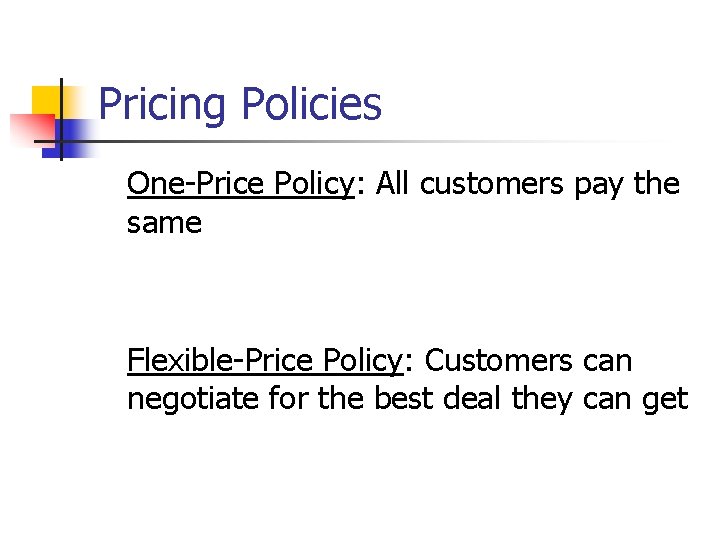Click the word pay in first definition

[598, 186]
